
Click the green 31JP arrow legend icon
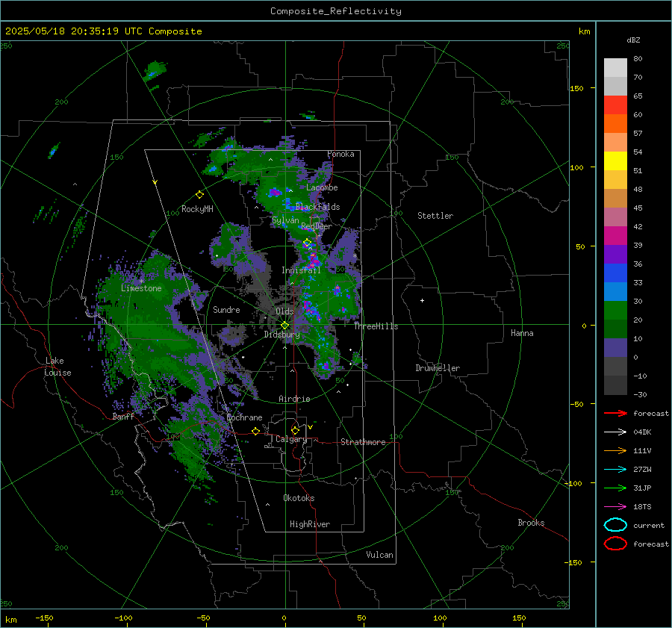tap(615, 488)
